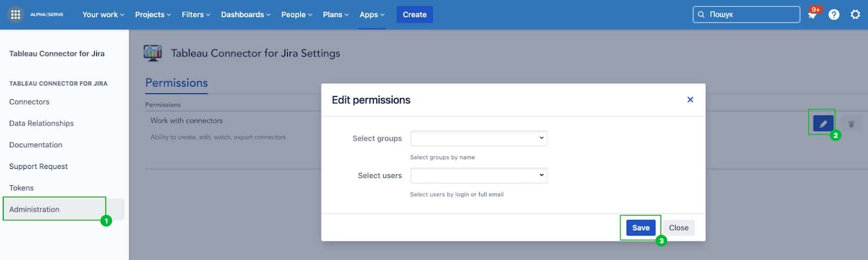868x260 pixels.
Task: Open the Select users dropdown
Action: [478, 175]
